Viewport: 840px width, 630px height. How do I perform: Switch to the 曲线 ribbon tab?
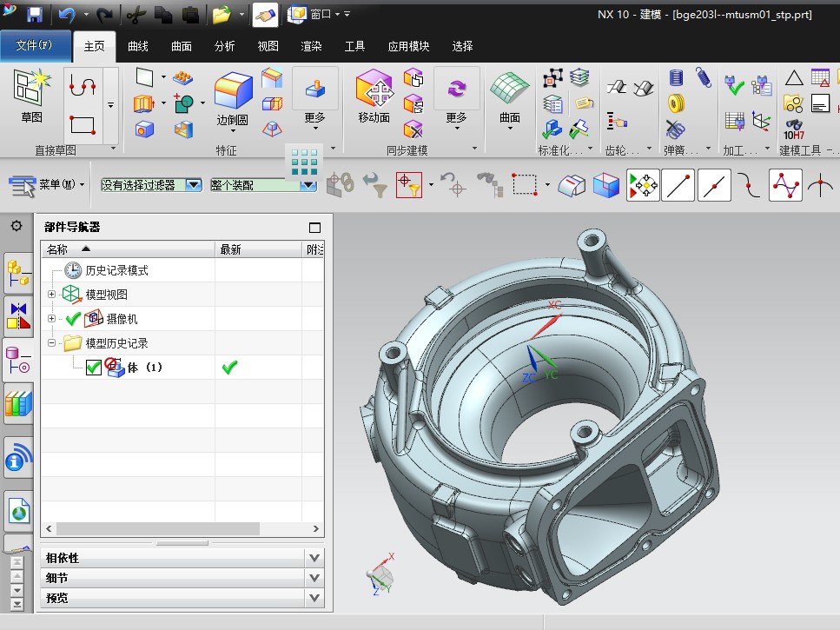pos(138,46)
